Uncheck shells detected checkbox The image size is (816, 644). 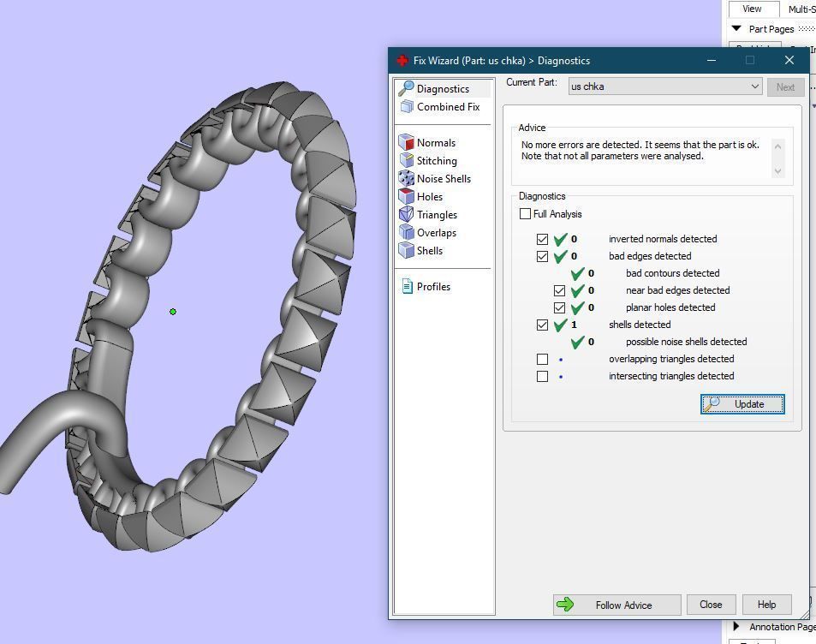(x=542, y=325)
